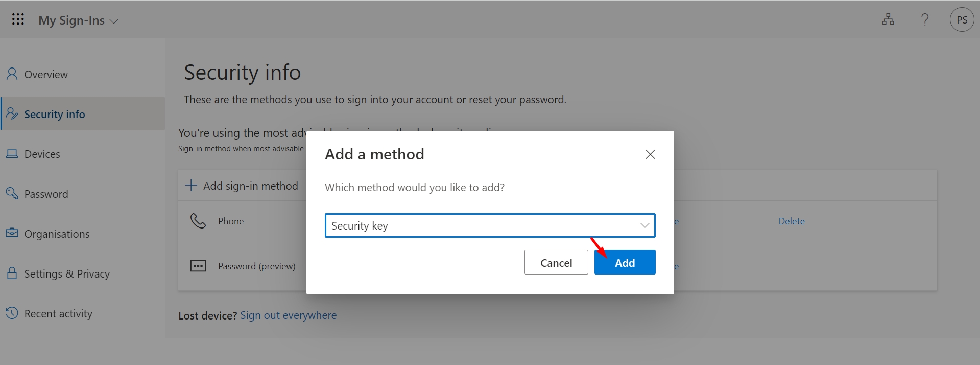Open Settings & Privacy page

[66, 274]
